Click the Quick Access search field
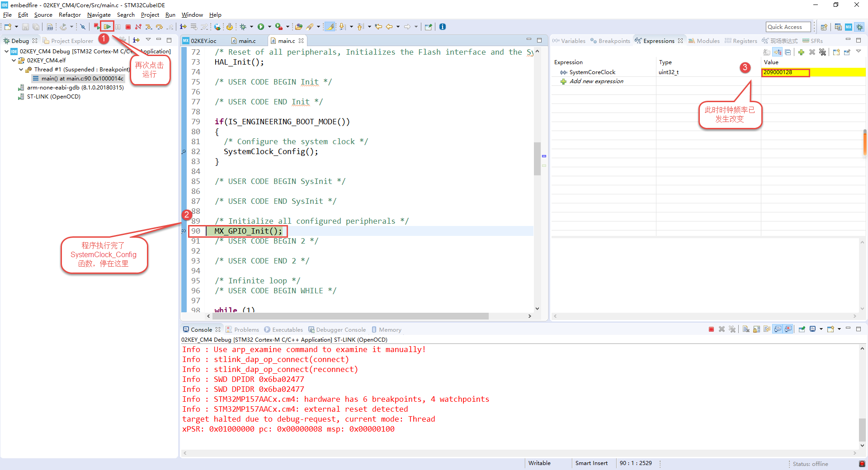This screenshot has height=470, width=868. (788, 27)
